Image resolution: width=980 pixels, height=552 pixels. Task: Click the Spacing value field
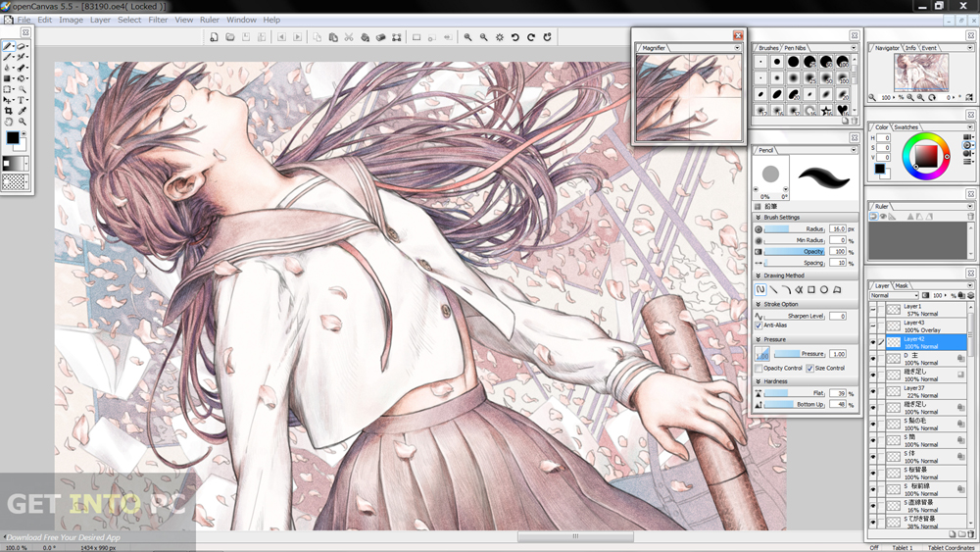click(838, 263)
